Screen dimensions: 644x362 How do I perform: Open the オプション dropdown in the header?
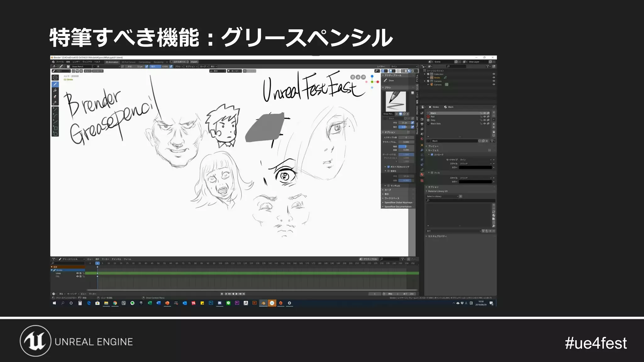[191, 67]
